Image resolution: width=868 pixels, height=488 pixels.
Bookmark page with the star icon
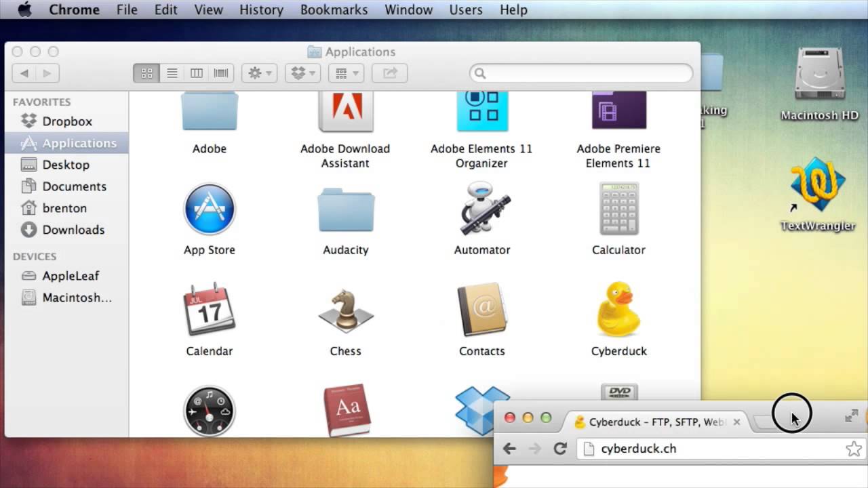[853, 449]
